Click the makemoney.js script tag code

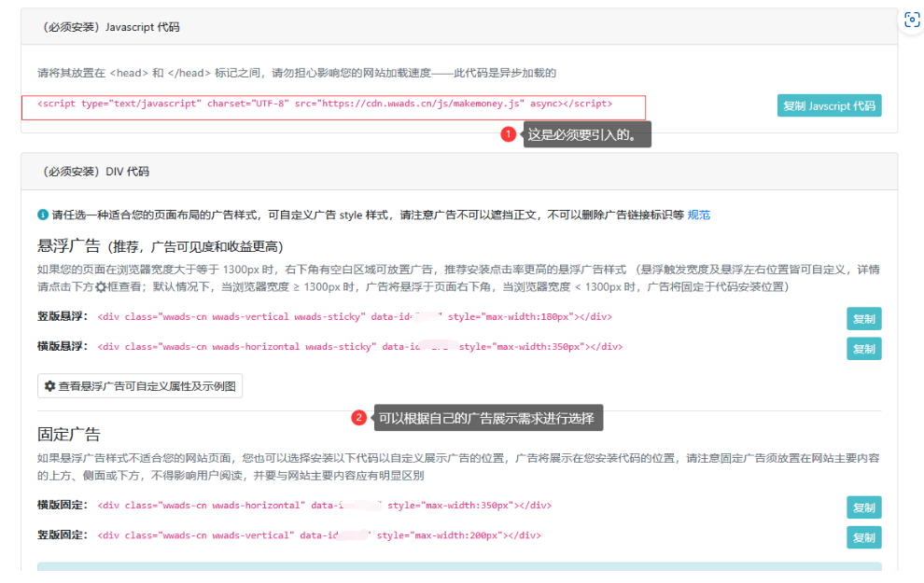[325, 104]
